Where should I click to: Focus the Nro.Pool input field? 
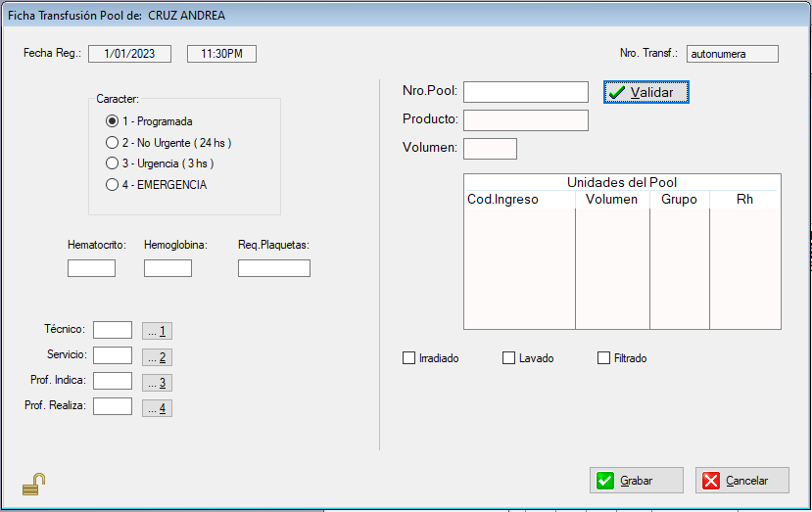click(525, 92)
